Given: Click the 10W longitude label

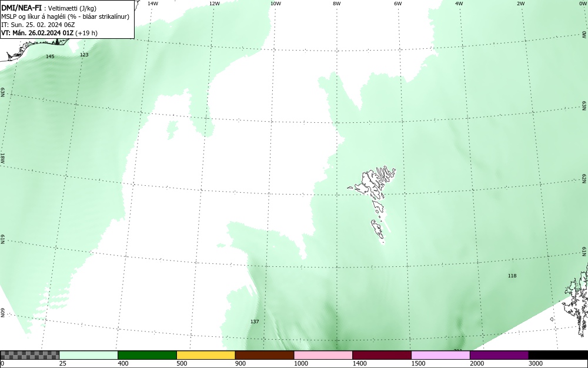Looking at the screenshot, I should 276,4.
